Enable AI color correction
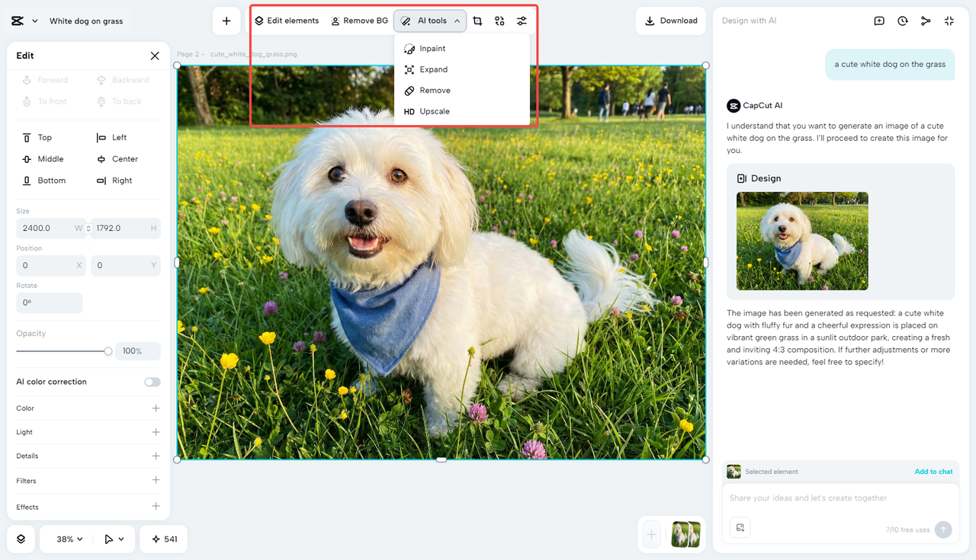Screen dimensions: 976x560 point(152,382)
